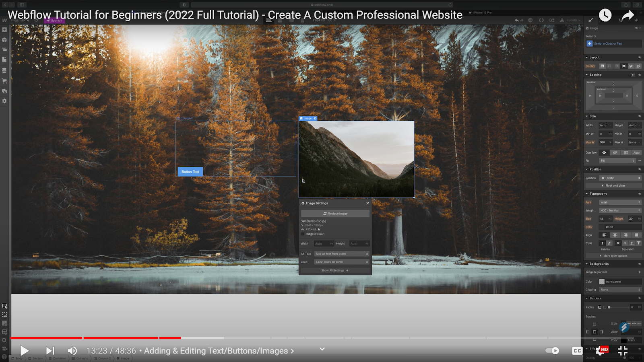This screenshot has height=362, width=644.
Task: Click the Replace Image button
Action: [335, 214]
